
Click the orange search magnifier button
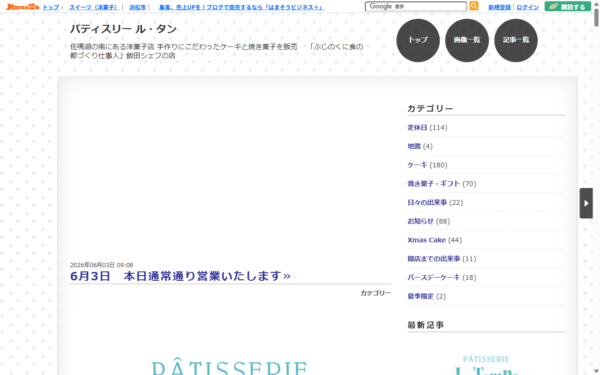[x=474, y=6]
